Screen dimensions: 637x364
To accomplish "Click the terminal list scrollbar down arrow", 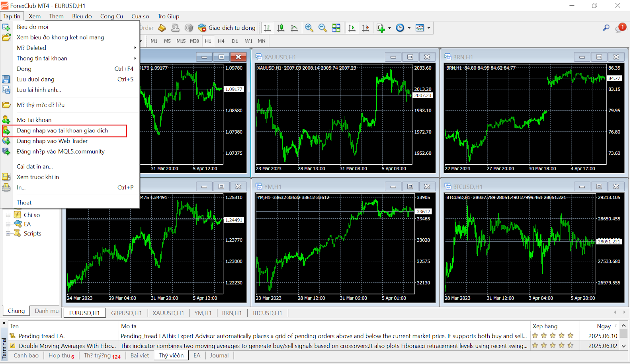I will click(x=624, y=346).
